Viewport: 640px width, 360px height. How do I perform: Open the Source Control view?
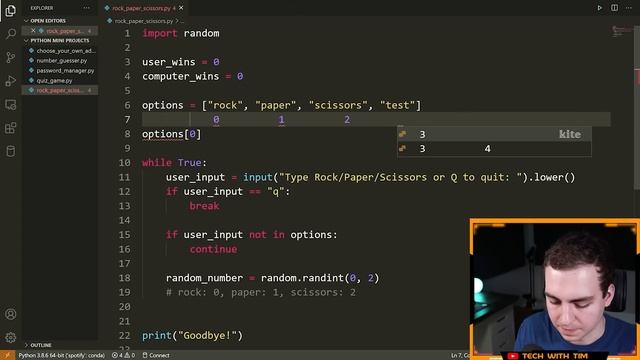tap(11, 57)
